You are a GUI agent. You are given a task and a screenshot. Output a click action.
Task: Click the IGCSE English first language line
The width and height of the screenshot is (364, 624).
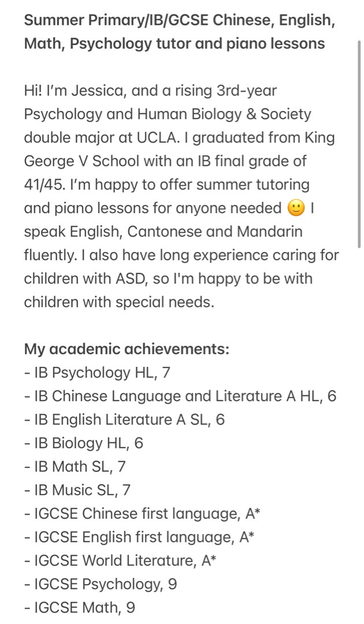coord(139,537)
